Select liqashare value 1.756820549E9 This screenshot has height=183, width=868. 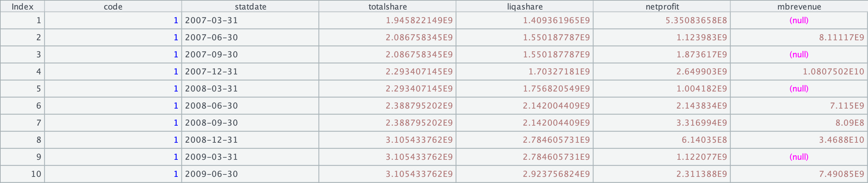click(x=525, y=89)
